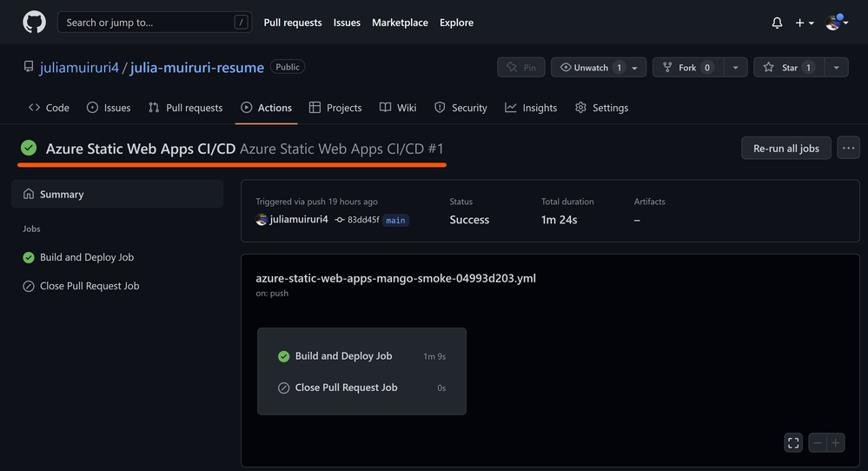Select the Actions tab
Image resolution: width=868 pixels, height=471 pixels.
pyautogui.click(x=266, y=108)
